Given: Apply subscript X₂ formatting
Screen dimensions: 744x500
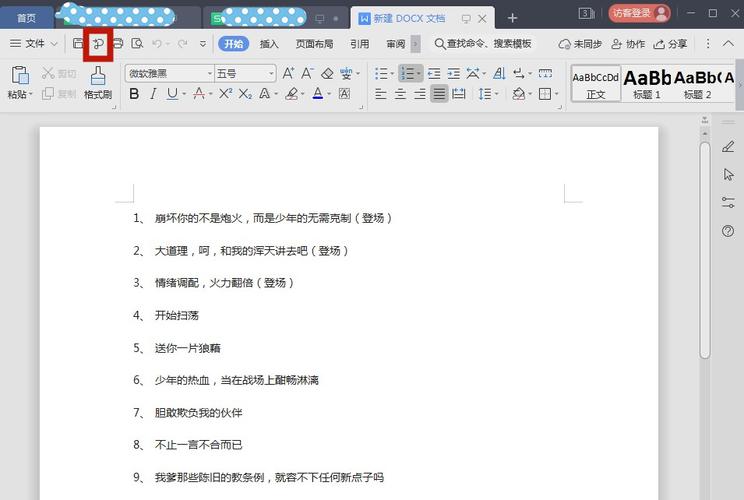Looking at the screenshot, I should click(245, 94).
